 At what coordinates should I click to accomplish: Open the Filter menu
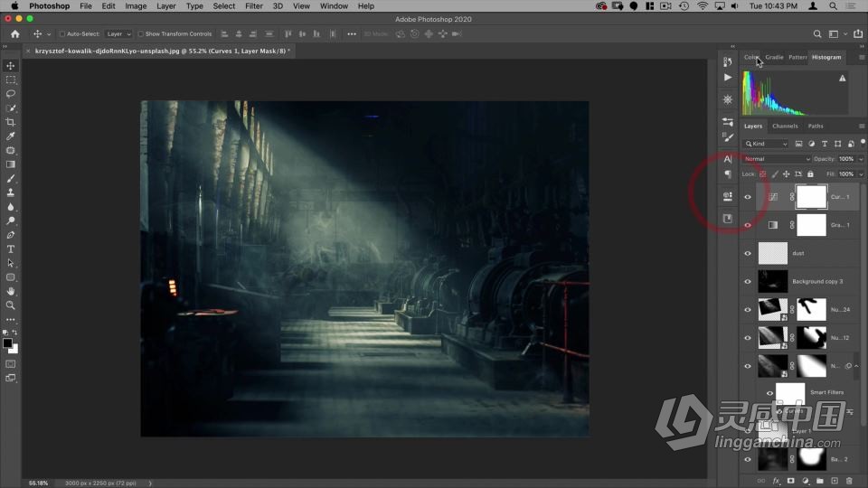click(254, 6)
